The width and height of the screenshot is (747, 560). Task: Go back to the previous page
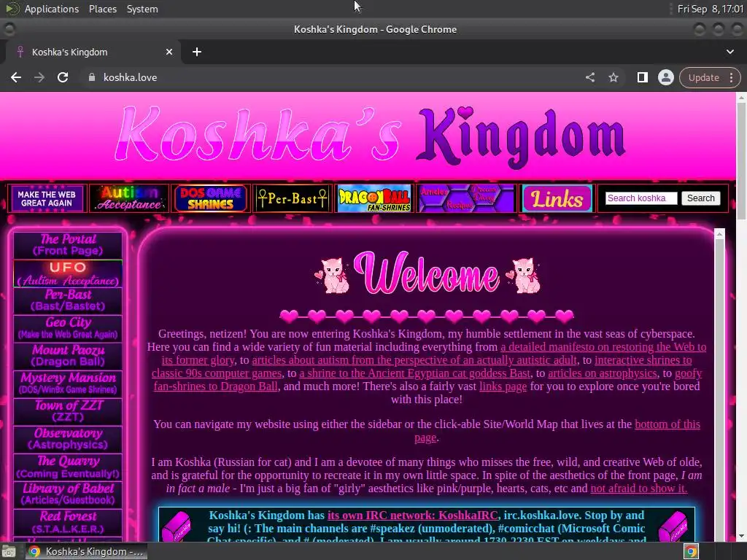click(16, 77)
